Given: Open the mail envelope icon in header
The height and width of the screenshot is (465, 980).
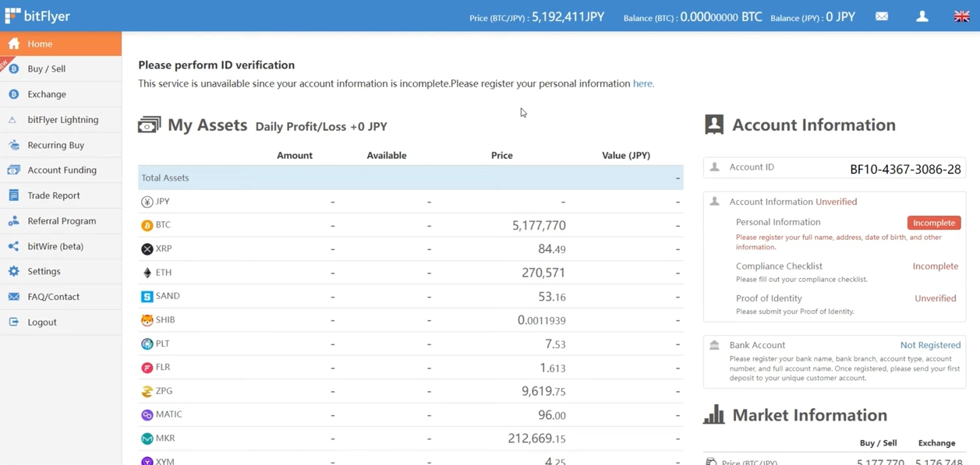Looking at the screenshot, I should tap(882, 16).
